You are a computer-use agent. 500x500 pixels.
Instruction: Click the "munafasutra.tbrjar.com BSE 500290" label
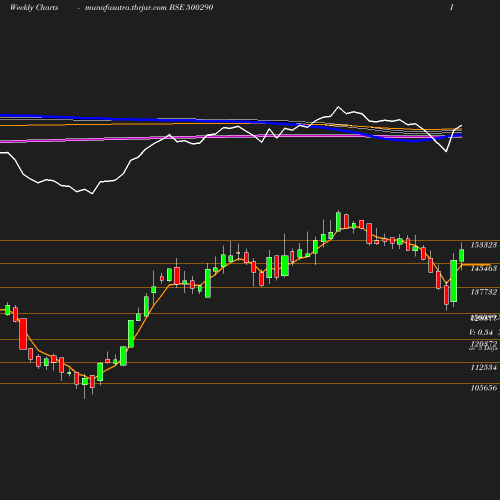click(x=149, y=8)
